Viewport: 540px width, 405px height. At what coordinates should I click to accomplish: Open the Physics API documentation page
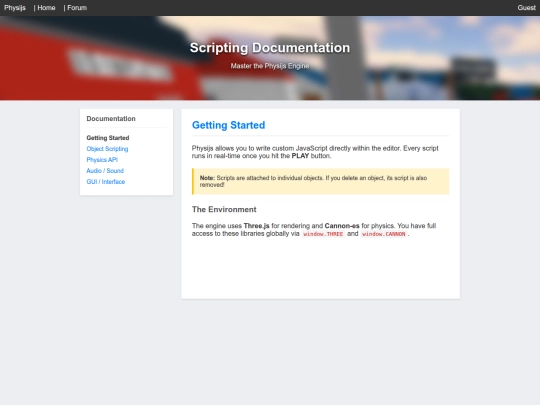coord(102,160)
